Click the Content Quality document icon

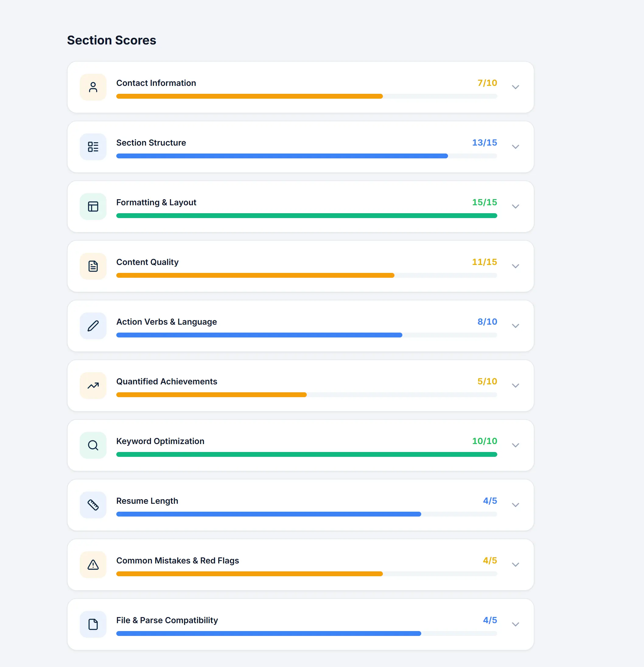pos(93,266)
